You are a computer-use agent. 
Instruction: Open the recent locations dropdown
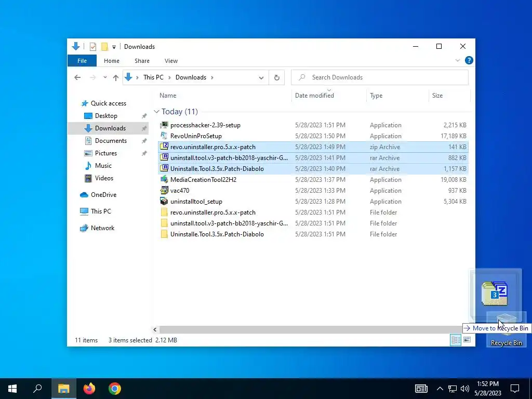(x=105, y=78)
